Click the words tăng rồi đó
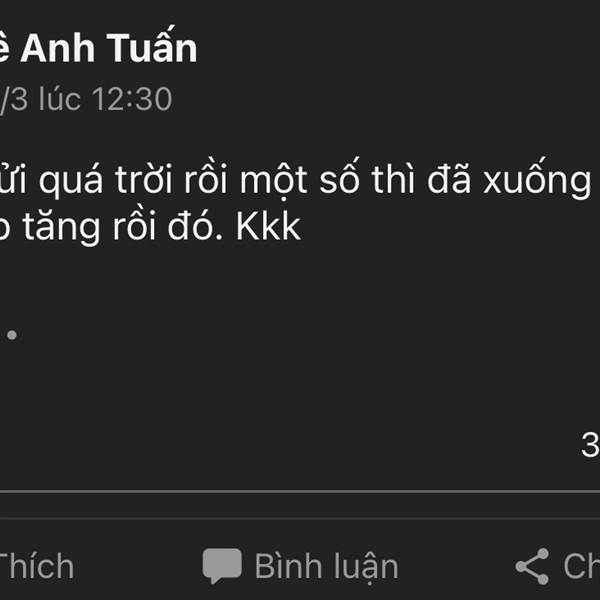The width and height of the screenshot is (600, 600). pos(122,227)
